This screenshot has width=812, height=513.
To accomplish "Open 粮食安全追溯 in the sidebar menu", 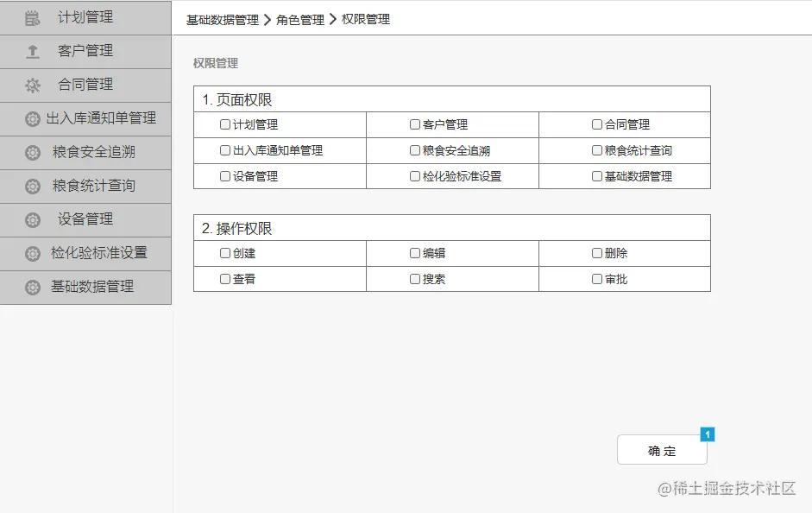I will click(85, 152).
